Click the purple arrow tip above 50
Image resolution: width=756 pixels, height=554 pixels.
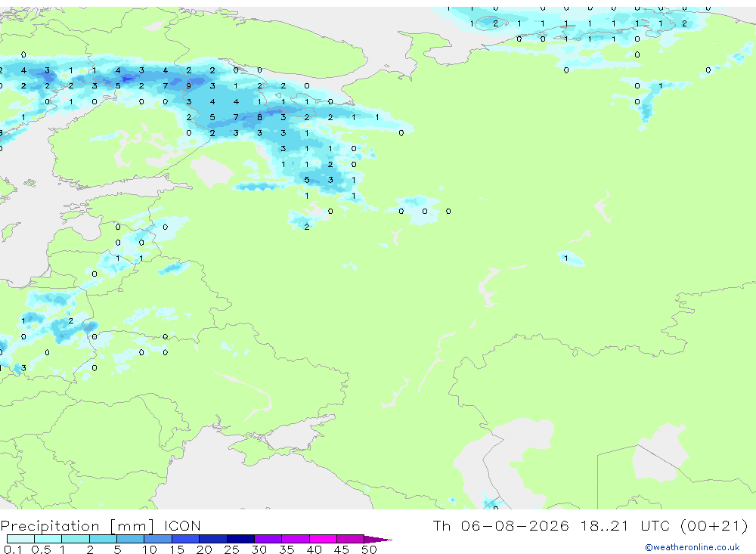[x=378, y=540]
